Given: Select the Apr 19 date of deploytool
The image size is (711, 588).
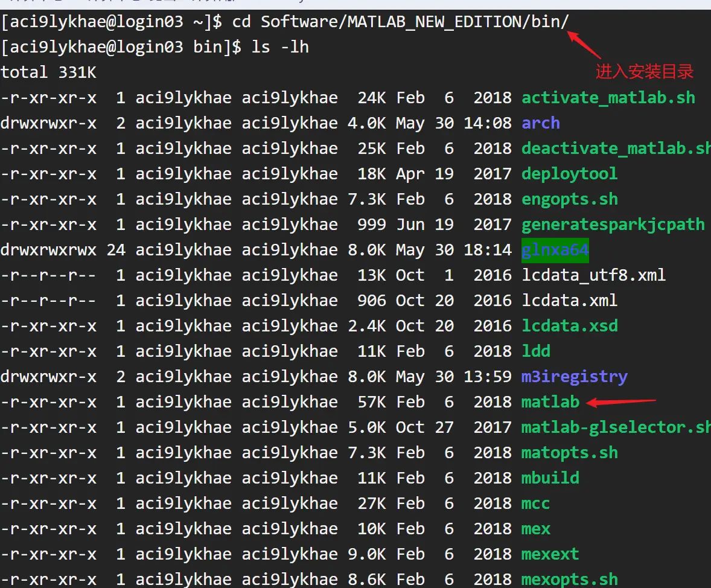Looking at the screenshot, I should 425,174.
